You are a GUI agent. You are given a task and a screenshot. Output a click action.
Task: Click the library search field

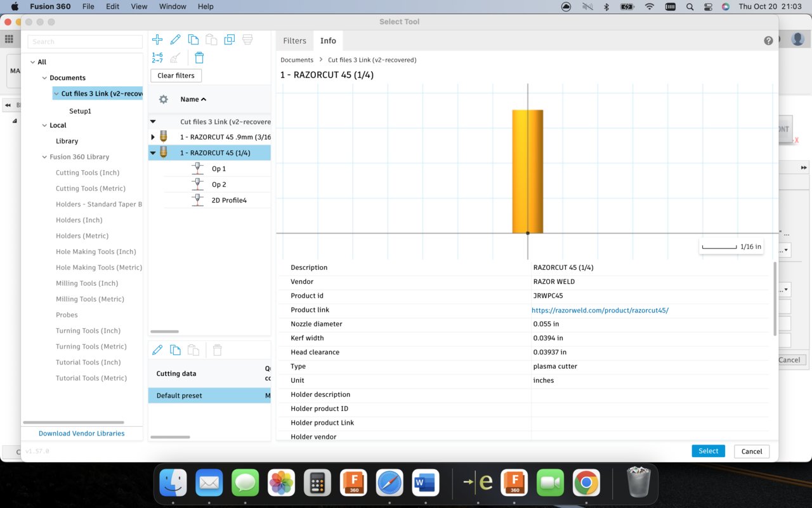[85, 41]
